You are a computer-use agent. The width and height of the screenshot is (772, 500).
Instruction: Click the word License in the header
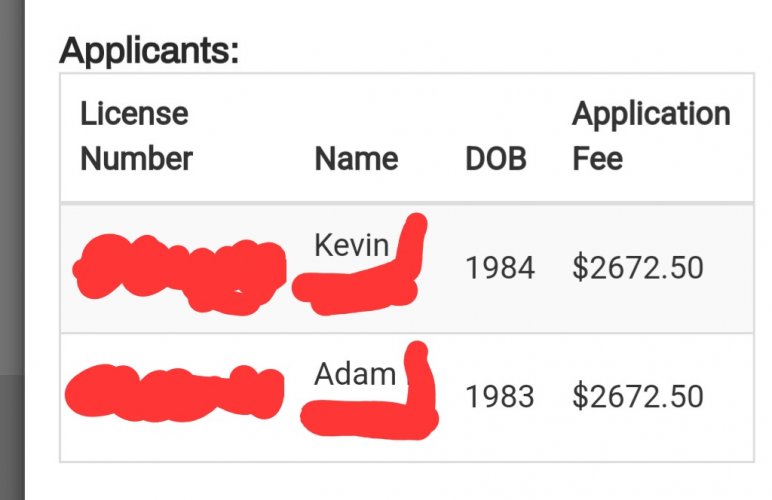(x=134, y=113)
